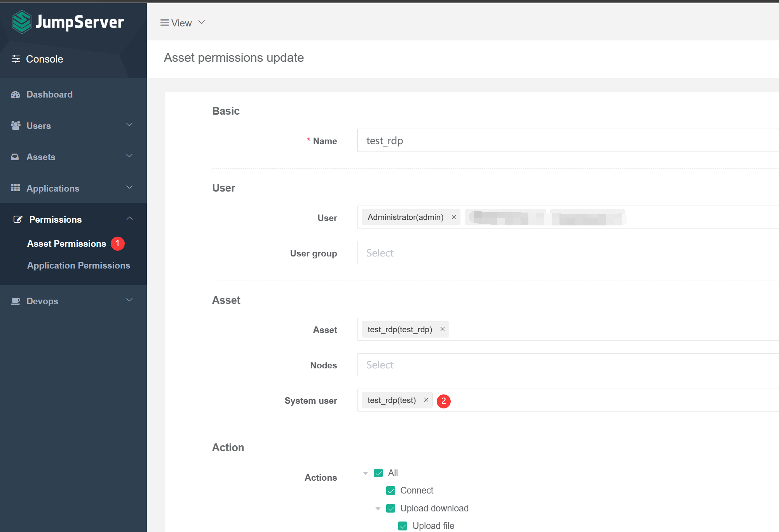The width and height of the screenshot is (779, 532).
Task: Uncheck the Connect action checkbox
Action: [390, 490]
